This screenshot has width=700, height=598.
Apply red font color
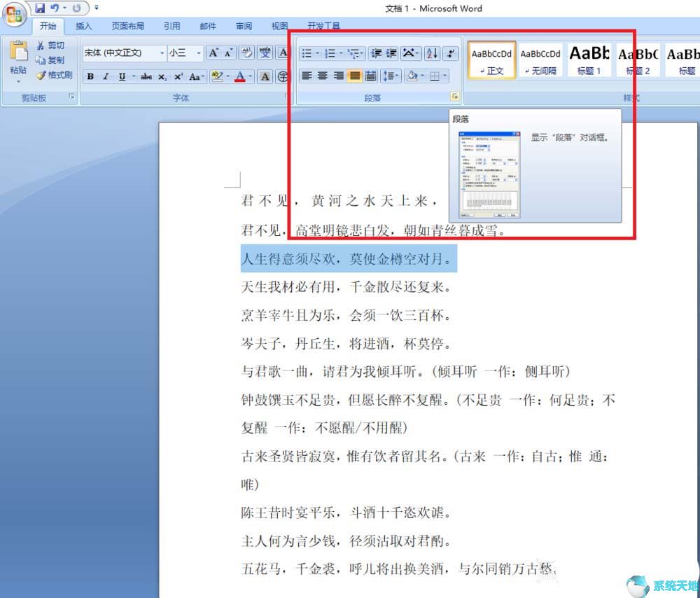pyautogui.click(x=239, y=76)
